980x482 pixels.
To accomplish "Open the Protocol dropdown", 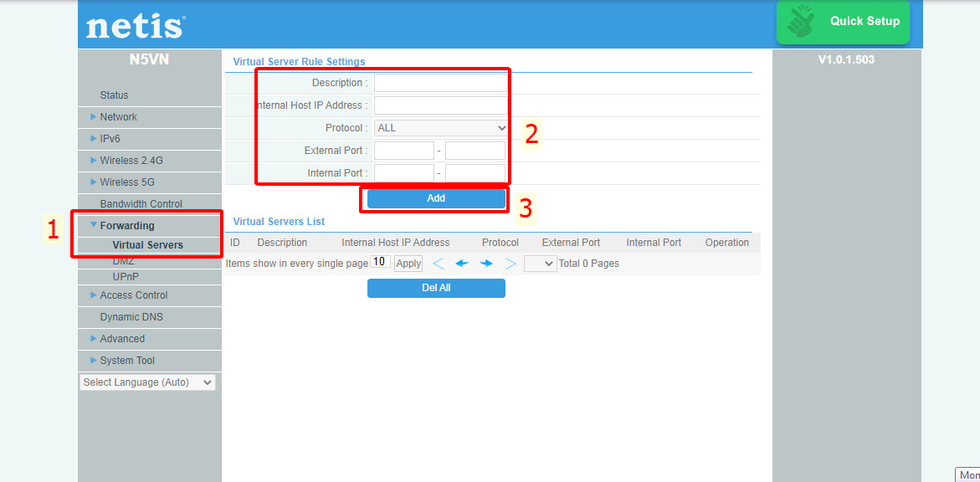I will click(440, 127).
